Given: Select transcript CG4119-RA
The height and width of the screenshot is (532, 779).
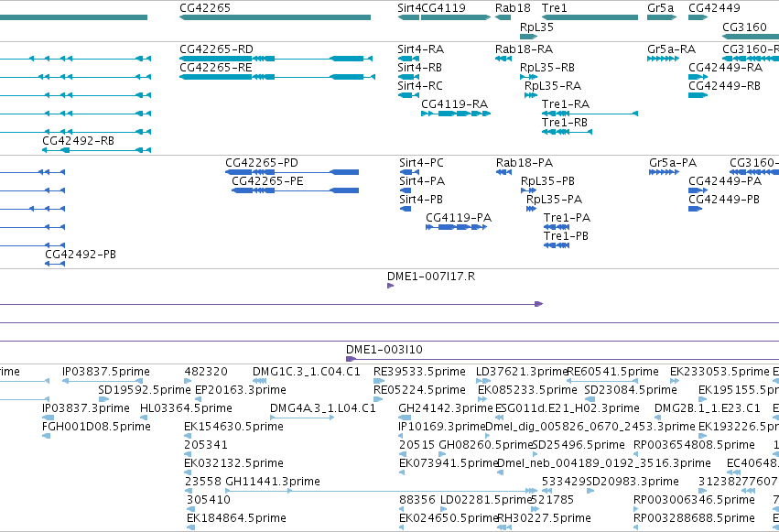Looking at the screenshot, I should (456, 114).
